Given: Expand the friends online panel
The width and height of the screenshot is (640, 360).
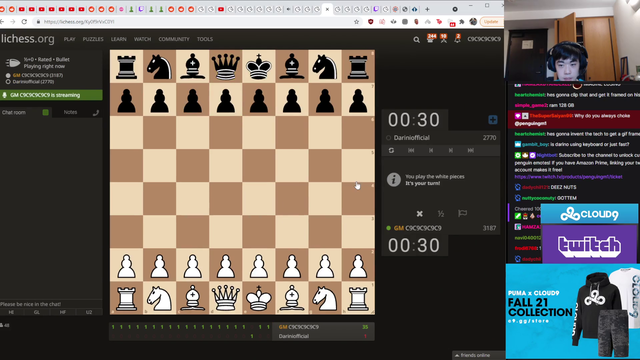Looking at the screenshot, I should (x=478, y=355).
